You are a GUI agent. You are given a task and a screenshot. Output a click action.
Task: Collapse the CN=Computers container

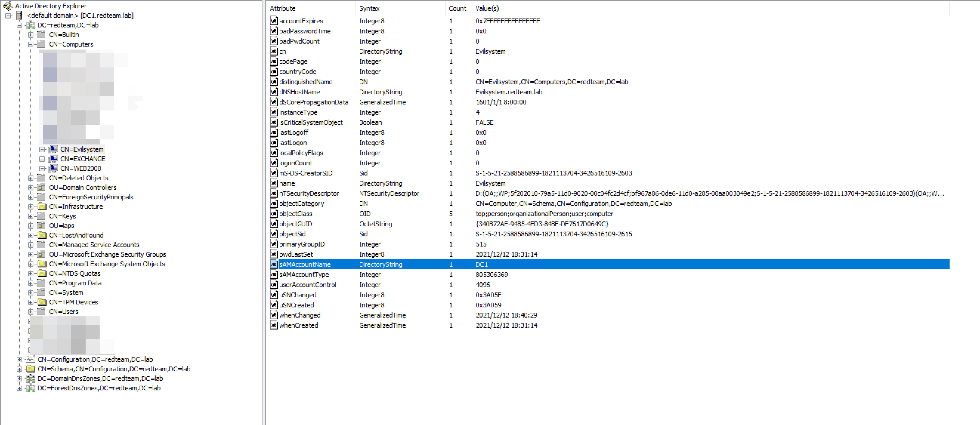pos(30,44)
